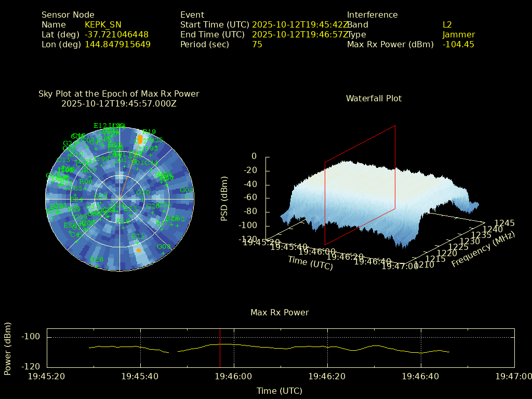Click the Max Rx Power value -104.45

click(458, 44)
